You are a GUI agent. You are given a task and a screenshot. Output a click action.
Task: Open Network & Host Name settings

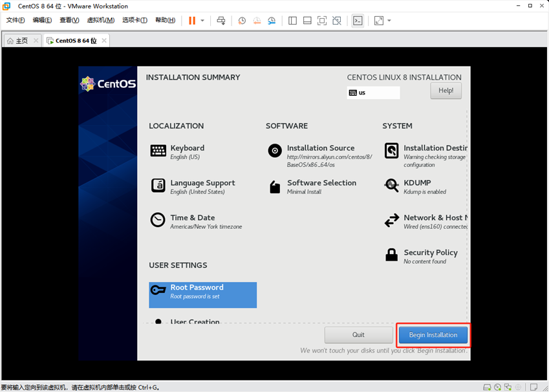click(x=425, y=221)
